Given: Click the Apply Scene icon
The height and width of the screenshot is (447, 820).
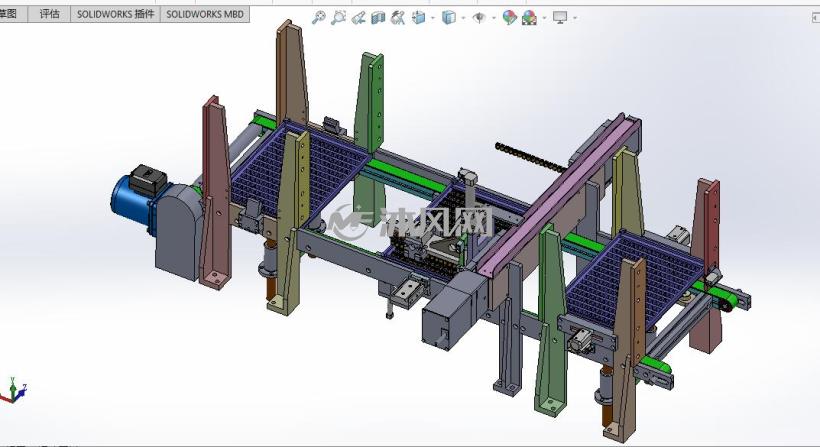Looking at the screenshot, I should pos(529,18).
